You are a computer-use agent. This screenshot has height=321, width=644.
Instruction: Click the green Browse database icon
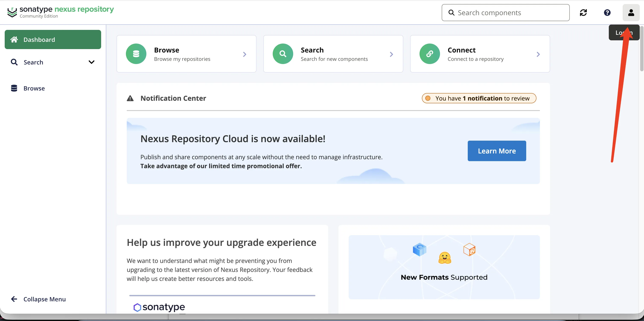coord(136,54)
